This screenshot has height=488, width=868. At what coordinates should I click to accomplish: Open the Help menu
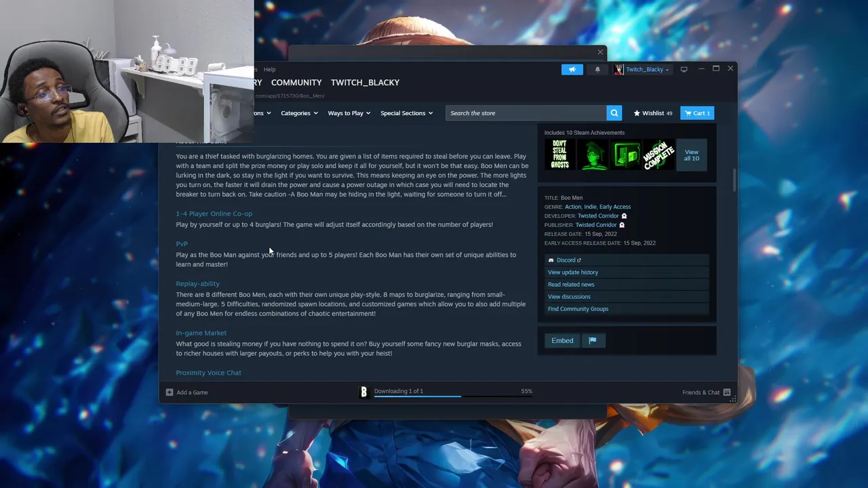click(x=270, y=69)
